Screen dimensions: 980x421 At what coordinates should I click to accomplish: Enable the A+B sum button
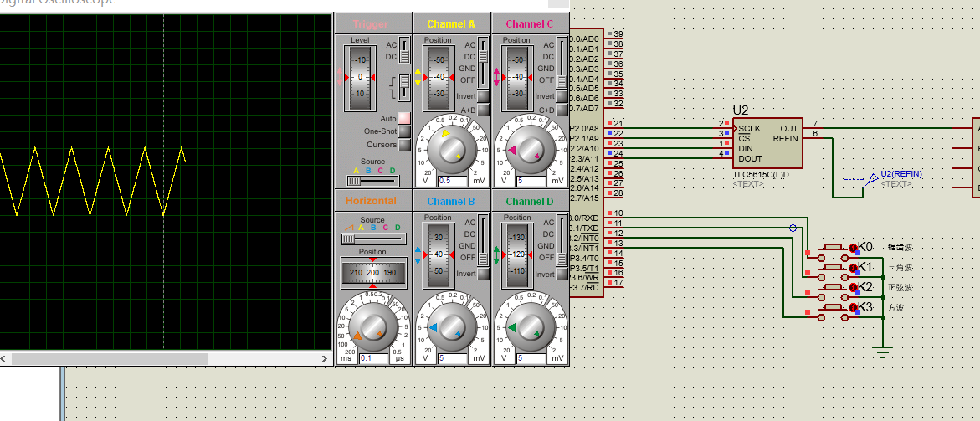[483, 110]
